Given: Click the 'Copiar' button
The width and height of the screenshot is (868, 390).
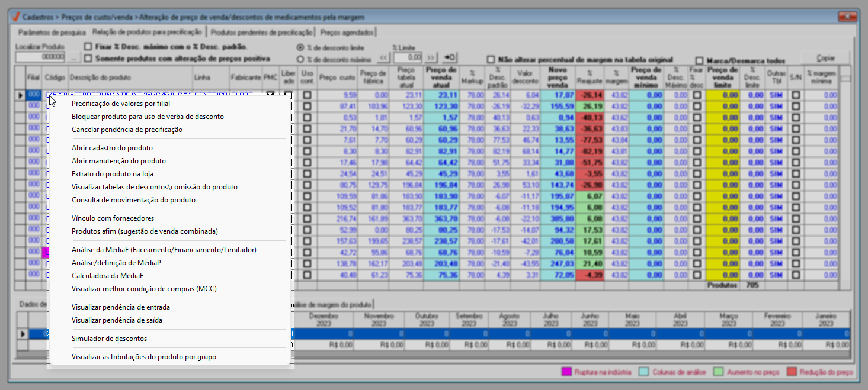Looking at the screenshot, I should click(x=826, y=58).
